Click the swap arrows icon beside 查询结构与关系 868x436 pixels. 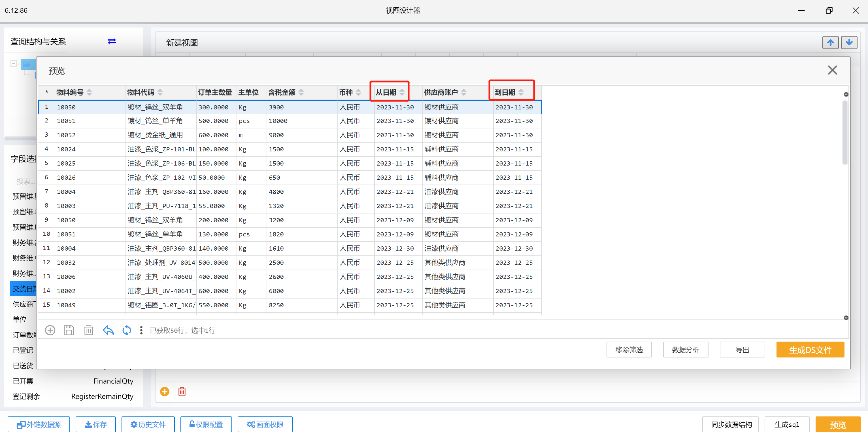(x=112, y=41)
